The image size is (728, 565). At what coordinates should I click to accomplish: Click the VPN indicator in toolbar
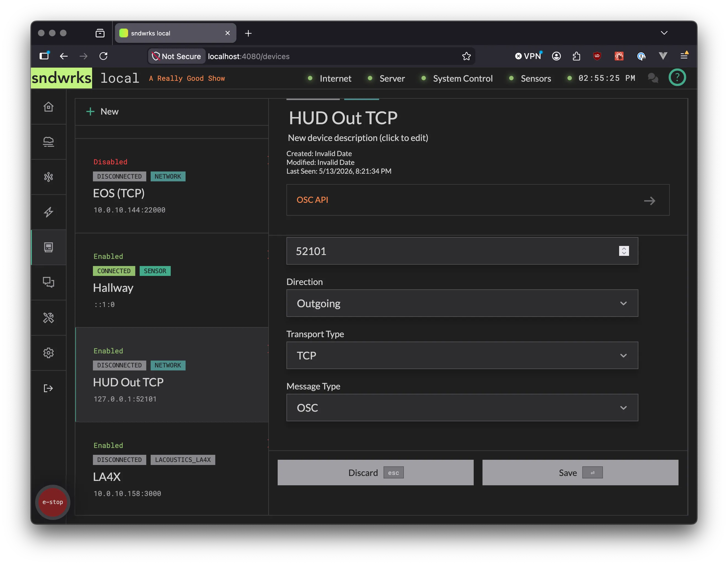[x=528, y=56]
